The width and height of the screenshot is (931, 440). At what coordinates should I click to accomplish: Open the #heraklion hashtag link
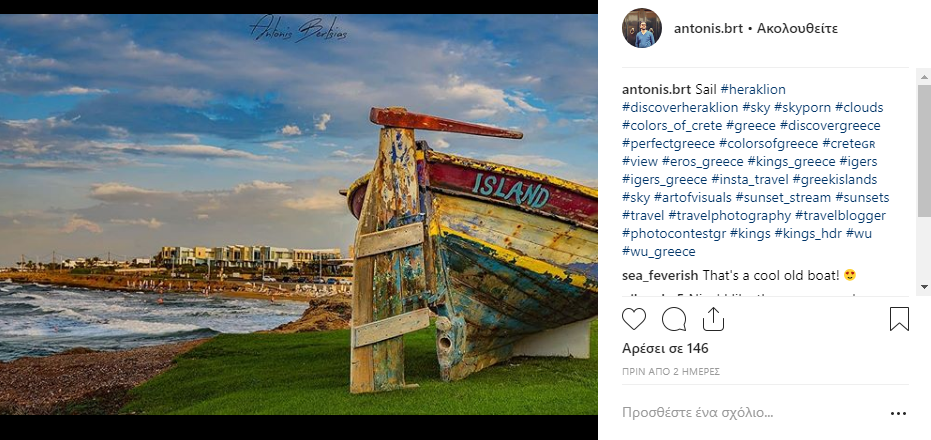[753, 90]
